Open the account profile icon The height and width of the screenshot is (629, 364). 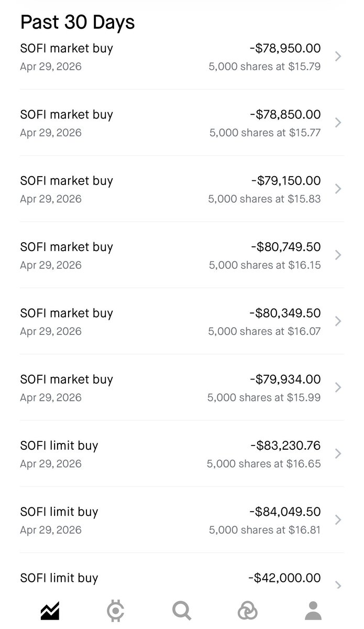(313, 611)
